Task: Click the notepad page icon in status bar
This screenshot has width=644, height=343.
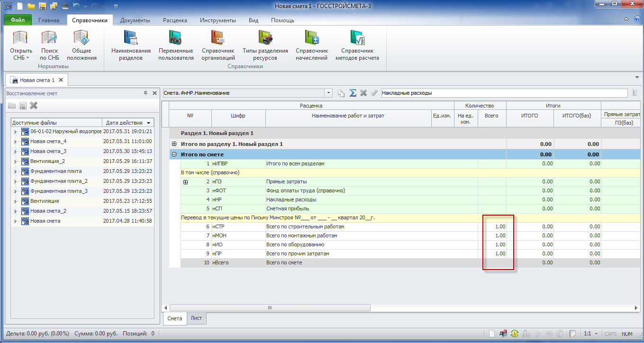Action: (x=572, y=334)
